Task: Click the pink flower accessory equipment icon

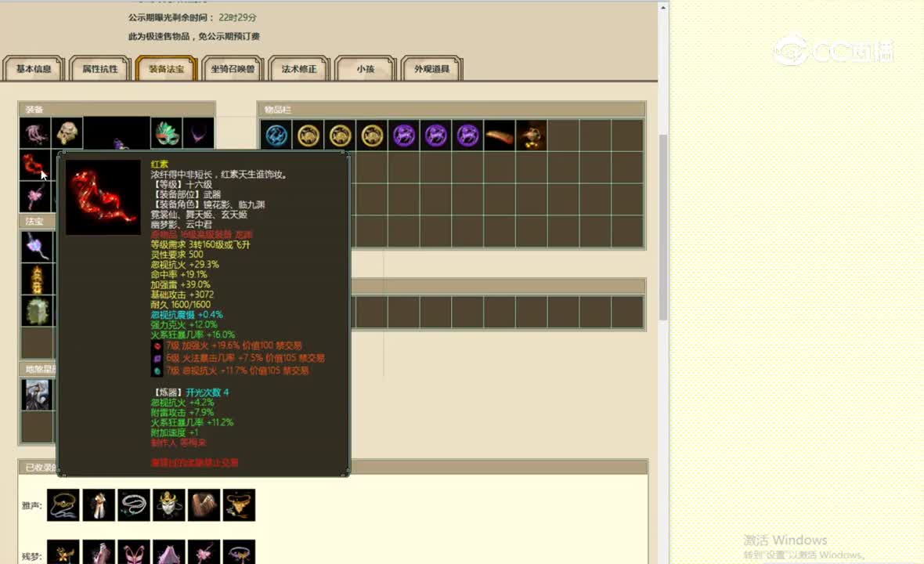Action: pos(35,197)
